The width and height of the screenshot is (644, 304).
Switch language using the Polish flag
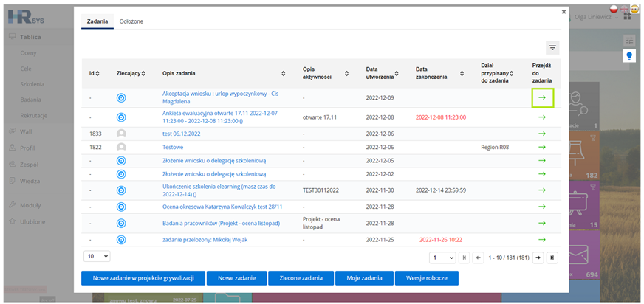[x=614, y=9]
